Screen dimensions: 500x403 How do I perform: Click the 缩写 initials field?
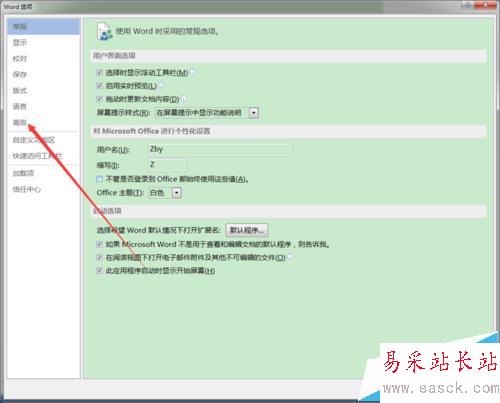167,165
